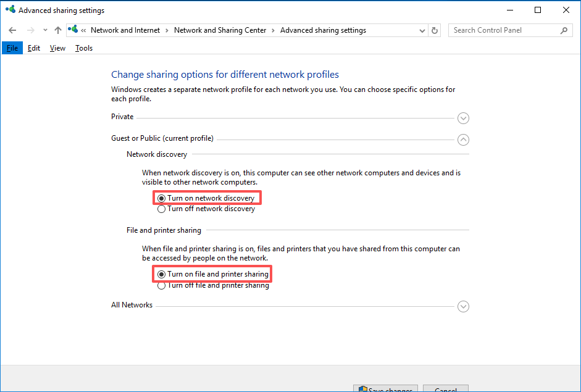
Task: Open address bar history dropdown
Action: 422,31
